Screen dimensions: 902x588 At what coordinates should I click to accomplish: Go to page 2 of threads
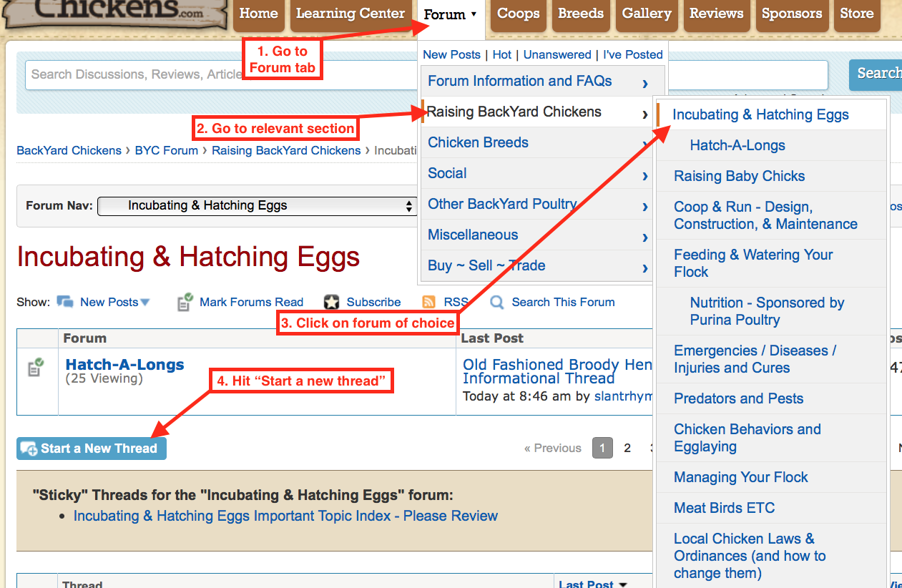click(x=627, y=449)
